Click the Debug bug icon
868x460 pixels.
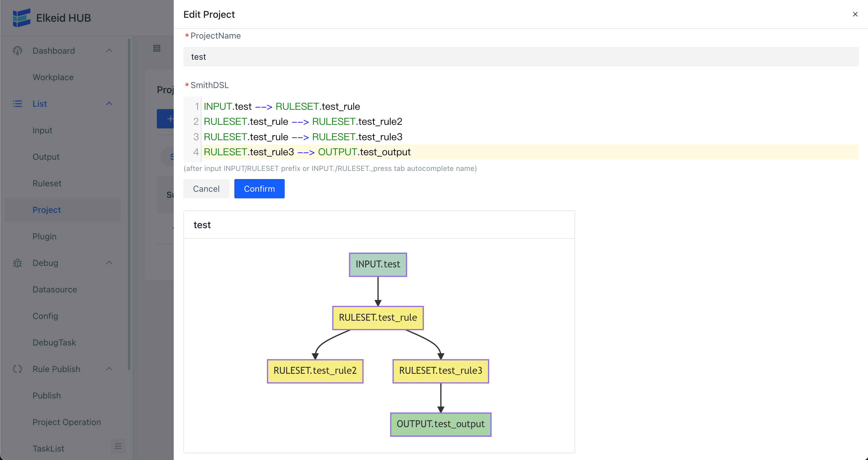(17, 263)
